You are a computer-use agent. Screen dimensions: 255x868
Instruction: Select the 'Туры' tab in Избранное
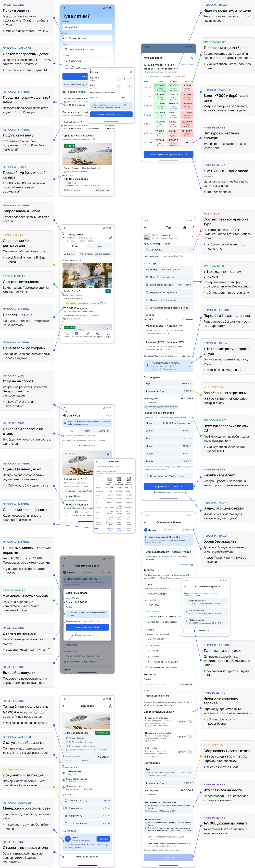[x=71, y=431]
